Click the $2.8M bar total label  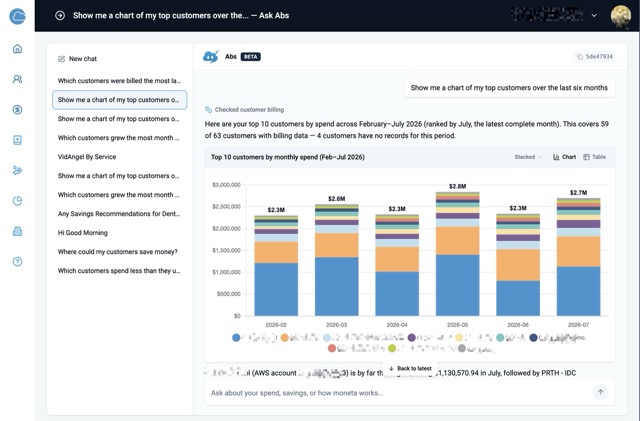tap(457, 186)
